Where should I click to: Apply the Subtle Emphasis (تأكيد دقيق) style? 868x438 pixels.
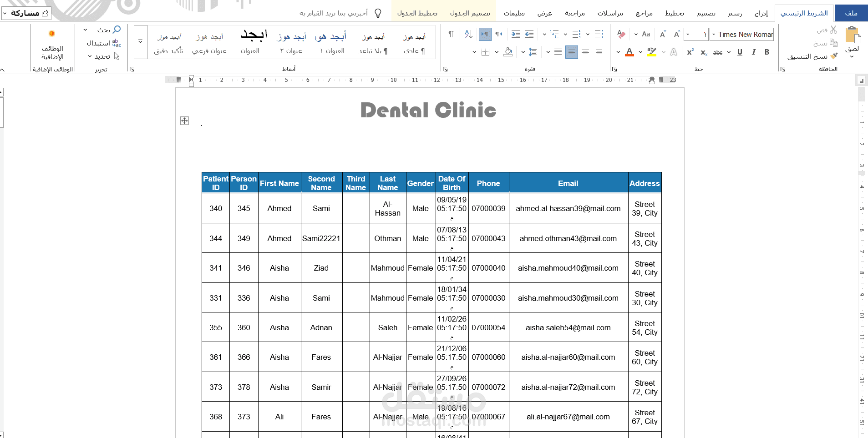168,42
